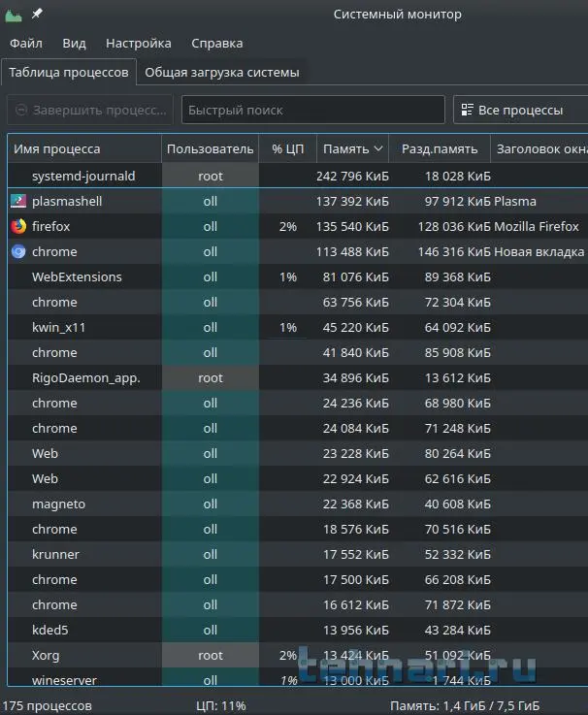Click the system monitor app icon

coord(14,14)
